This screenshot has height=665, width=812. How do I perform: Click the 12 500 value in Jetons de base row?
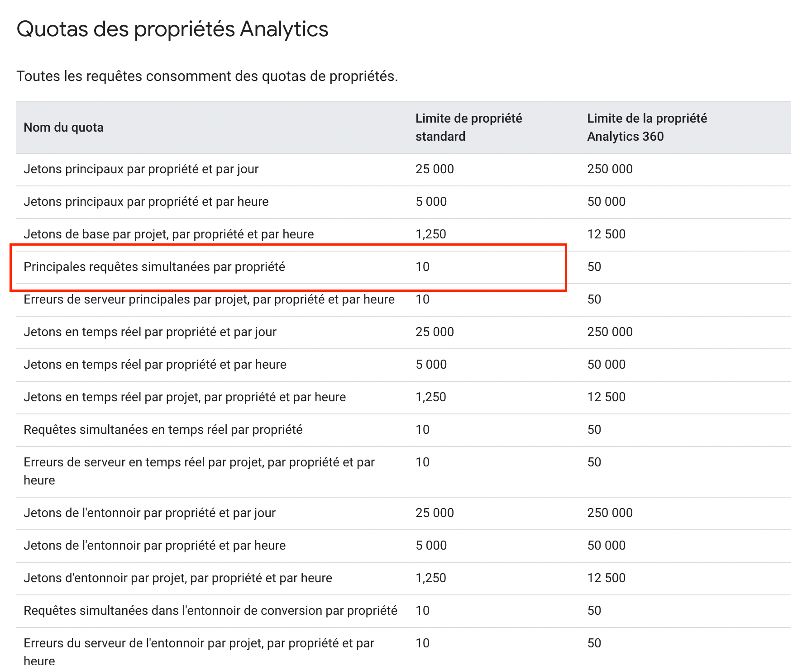coord(606,234)
